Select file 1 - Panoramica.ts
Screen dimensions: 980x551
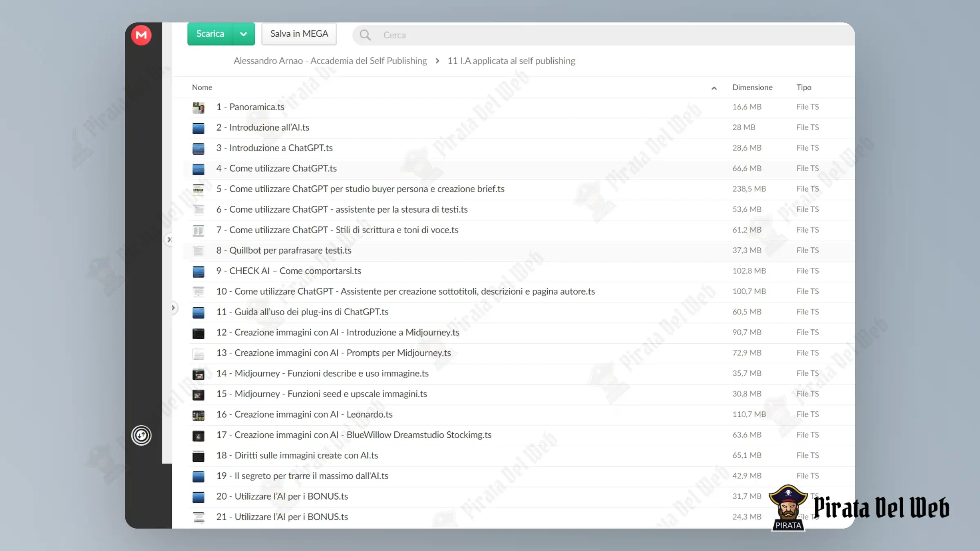pos(250,107)
